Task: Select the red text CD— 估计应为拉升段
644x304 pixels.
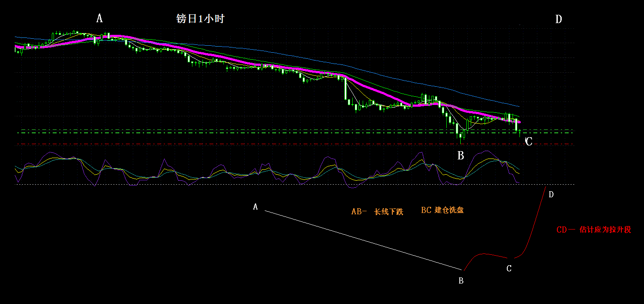Action: (594, 230)
